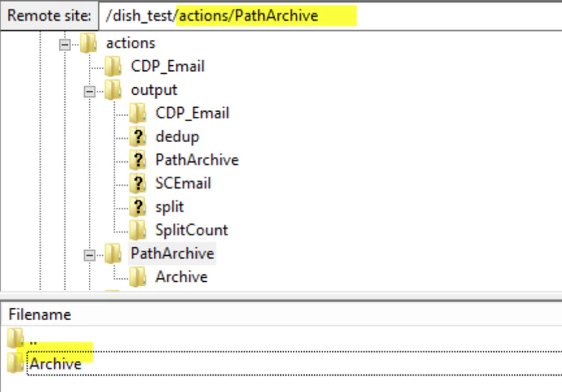
Task: Click the folder icon of output
Action: 113,90
